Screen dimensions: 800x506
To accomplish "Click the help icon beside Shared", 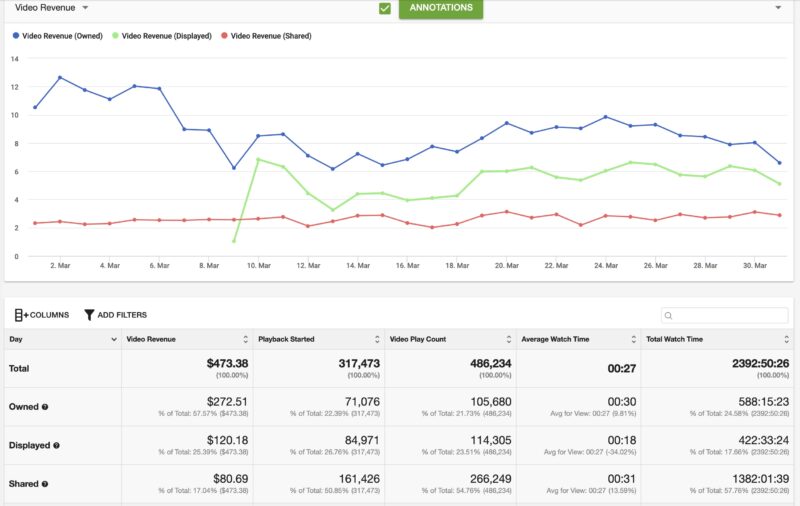I will (x=46, y=484).
